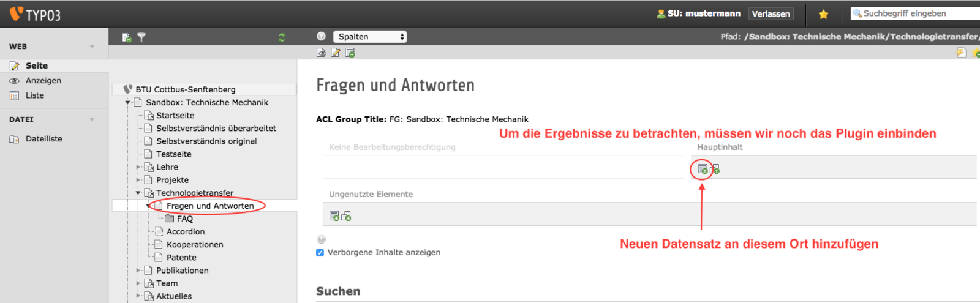The width and height of the screenshot is (980, 303).
Task: Uncheck Verborgene Inhalte anzeigen checkbox
Action: (x=320, y=252)
